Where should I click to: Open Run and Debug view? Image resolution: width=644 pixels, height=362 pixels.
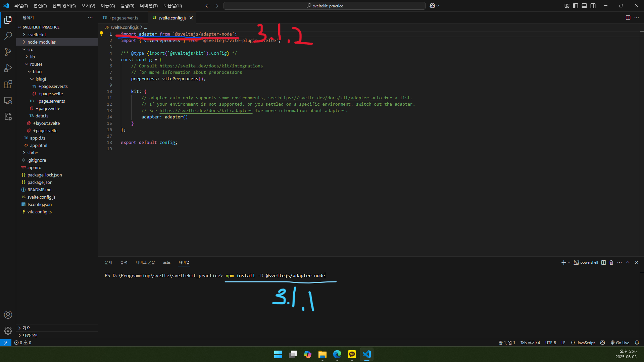8,68
